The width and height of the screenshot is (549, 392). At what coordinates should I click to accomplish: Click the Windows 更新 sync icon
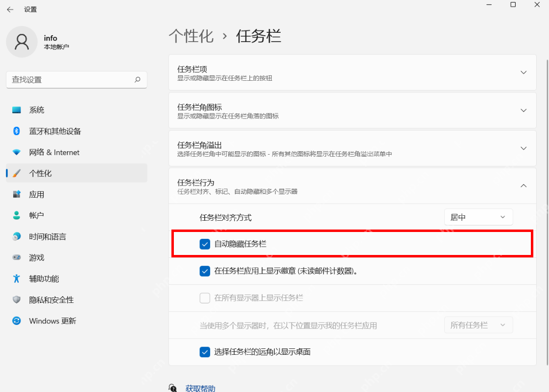pos(17,321)
